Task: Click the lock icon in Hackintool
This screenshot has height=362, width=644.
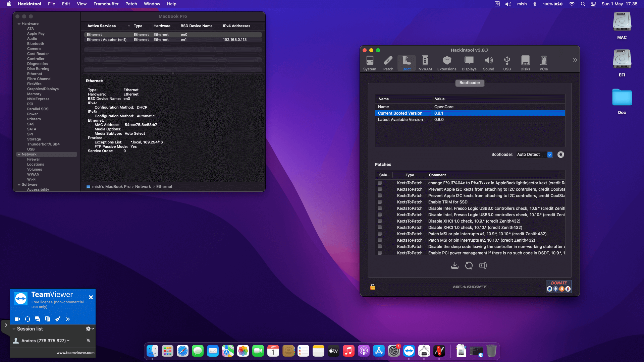Action: 373,287
